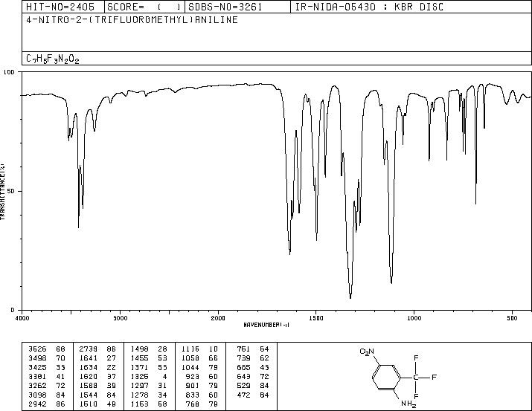Click the strong spectrum peak near 1116
Viewport: 532px width, 411px height.
(x=391, y=279)
